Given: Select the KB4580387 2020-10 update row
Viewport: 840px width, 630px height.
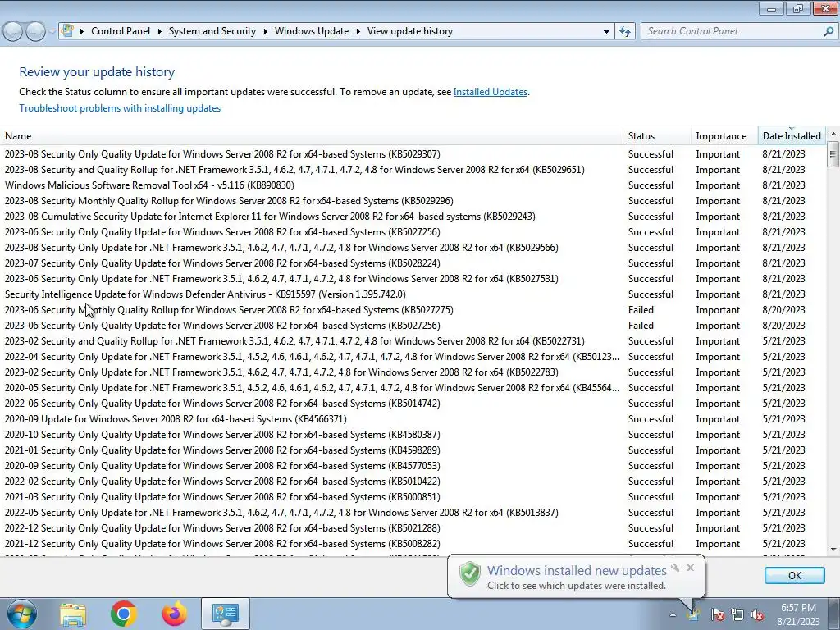Looking at the screenshot, I should point(413,435).
